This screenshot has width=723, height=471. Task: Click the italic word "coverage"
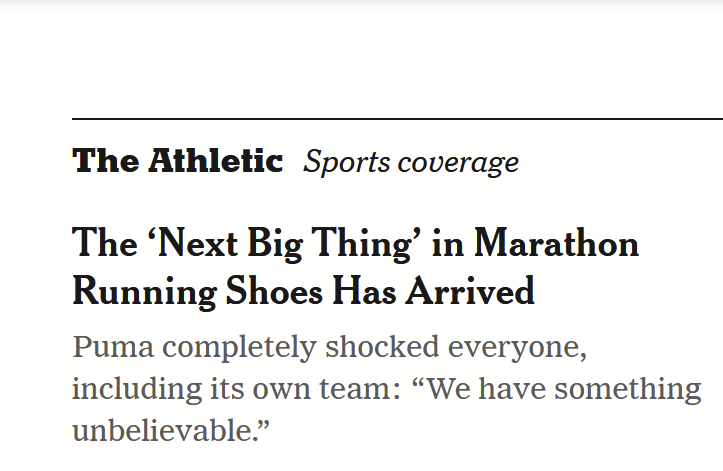[x=456, y=162]
